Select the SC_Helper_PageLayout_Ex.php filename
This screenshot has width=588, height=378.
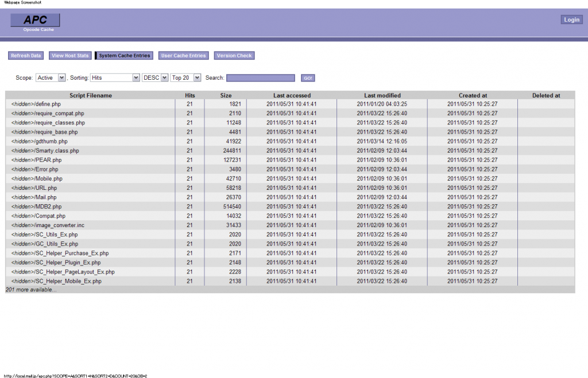point(63,272)
